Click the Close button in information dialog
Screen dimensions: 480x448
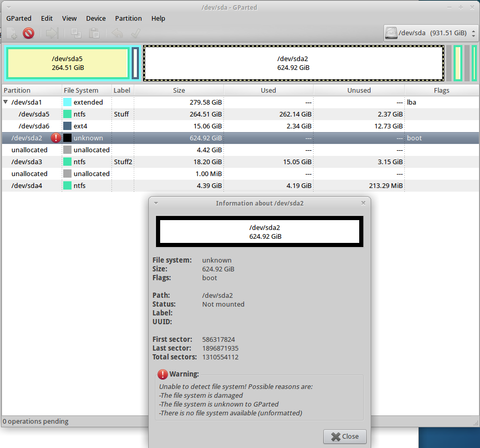click(x=345, y=437)
